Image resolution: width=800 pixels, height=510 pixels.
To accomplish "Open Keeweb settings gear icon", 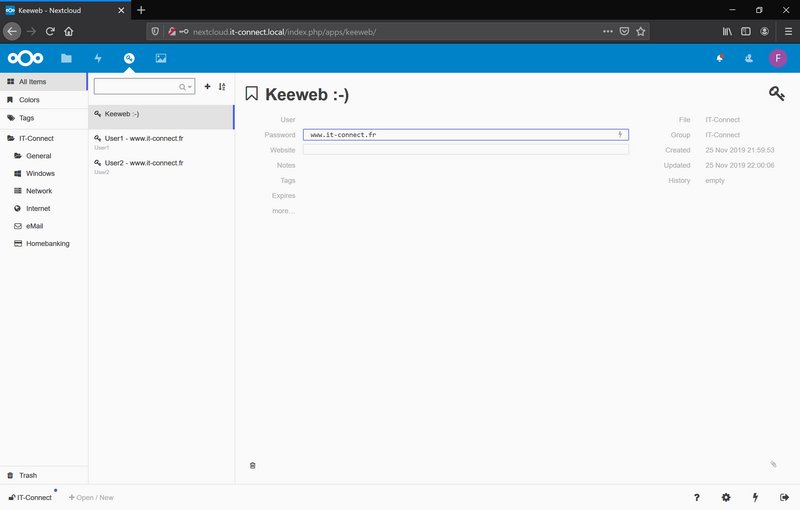I will (x=726, y=497).
